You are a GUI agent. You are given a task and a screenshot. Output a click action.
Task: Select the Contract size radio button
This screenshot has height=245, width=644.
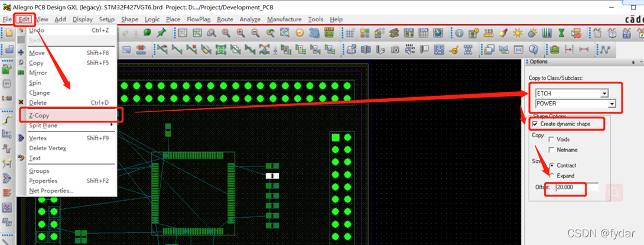(551, 165)
